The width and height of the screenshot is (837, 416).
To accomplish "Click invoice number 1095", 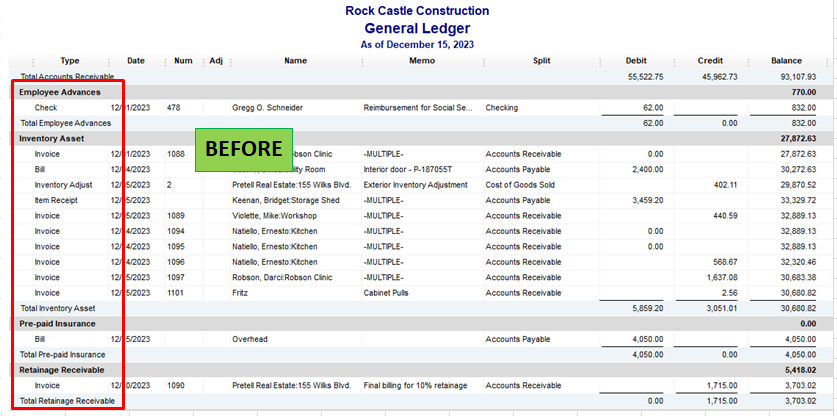I will point(176,247).
